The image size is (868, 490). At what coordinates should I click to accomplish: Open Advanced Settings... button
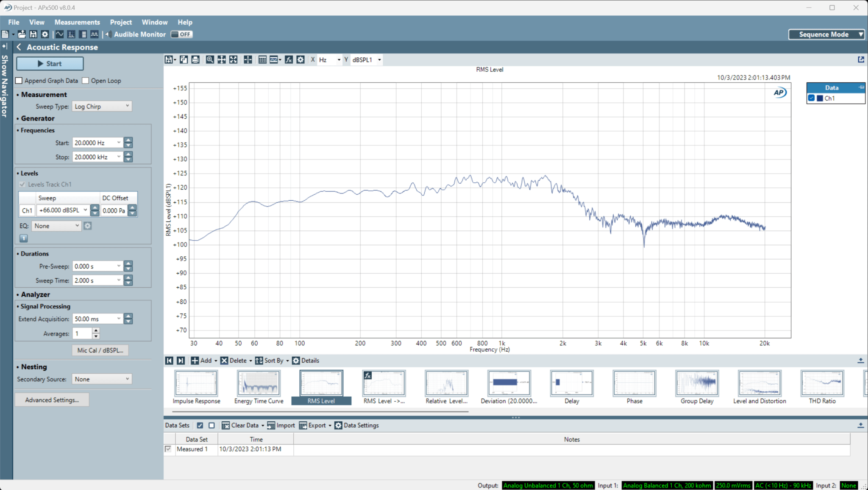pyautogui.click(x=52, y=400)
